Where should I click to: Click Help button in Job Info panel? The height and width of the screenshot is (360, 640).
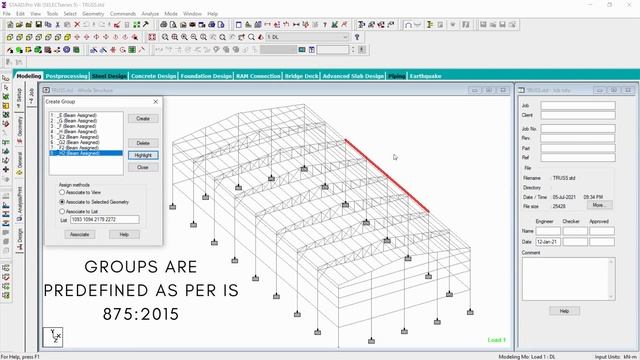pyautogui.click(x=564, y=311)
